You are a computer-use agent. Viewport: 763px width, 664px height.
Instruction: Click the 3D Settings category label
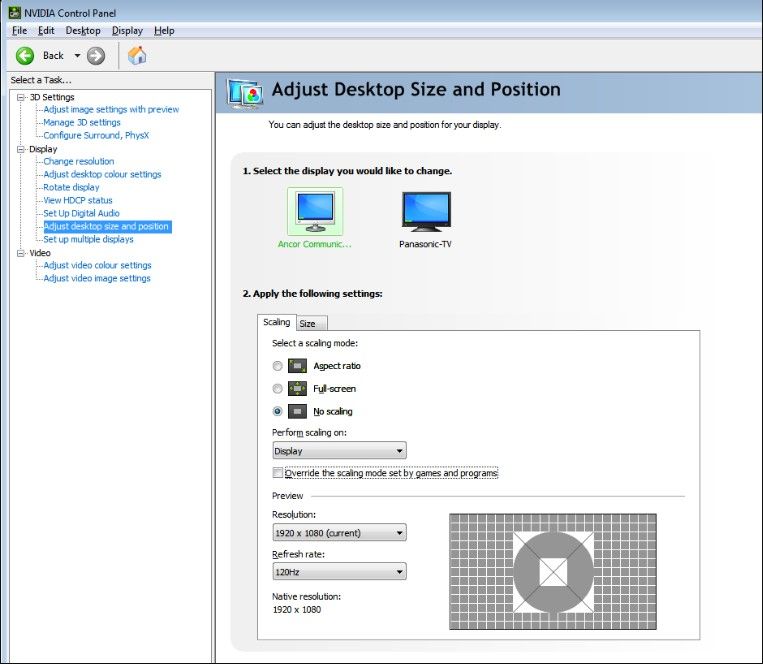tap(52, 97)
